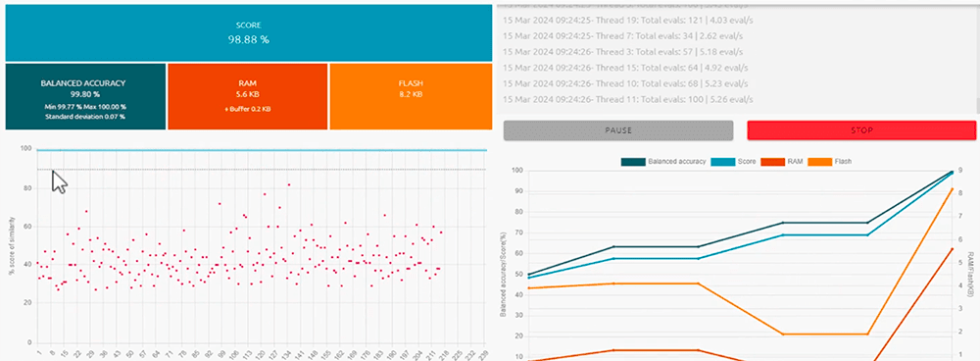Select log line for Thread 15

click(x=625, y=68)
